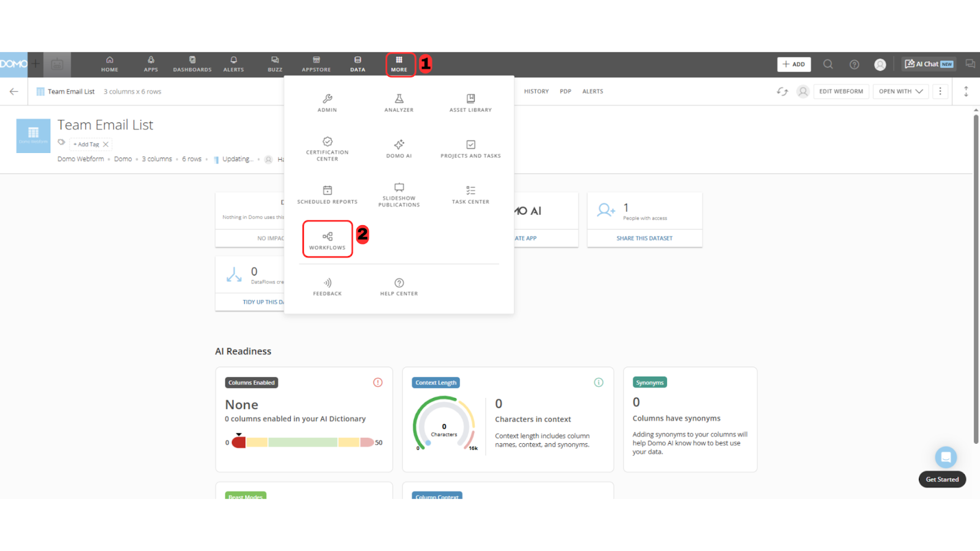Click Share This Dataset link

644,238
